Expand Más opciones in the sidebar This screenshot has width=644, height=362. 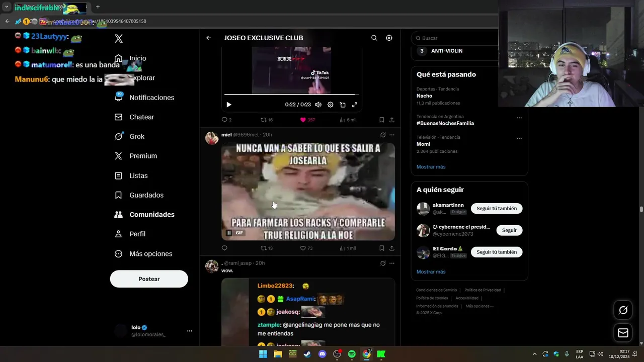click(x=143, y=254)
